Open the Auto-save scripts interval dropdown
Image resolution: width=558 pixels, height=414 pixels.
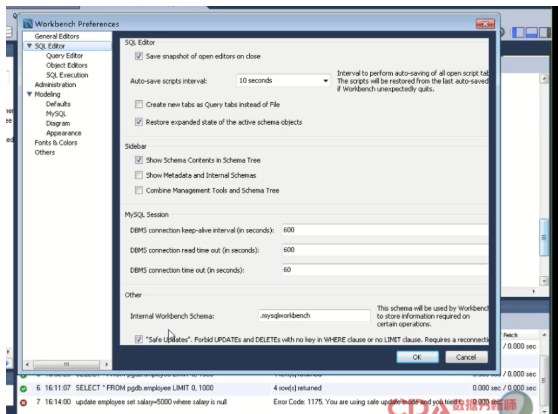[283, 80]
